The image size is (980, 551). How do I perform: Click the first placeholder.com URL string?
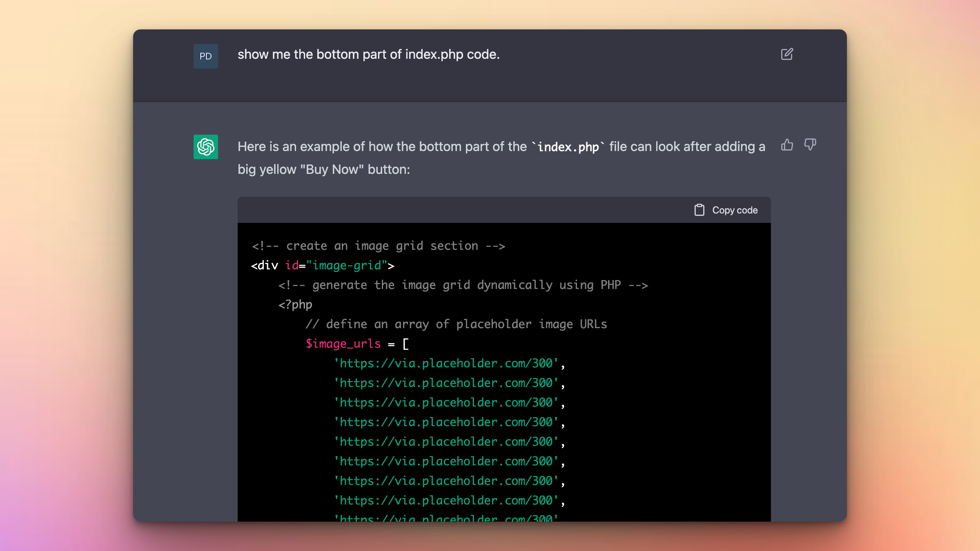[446, 364]
